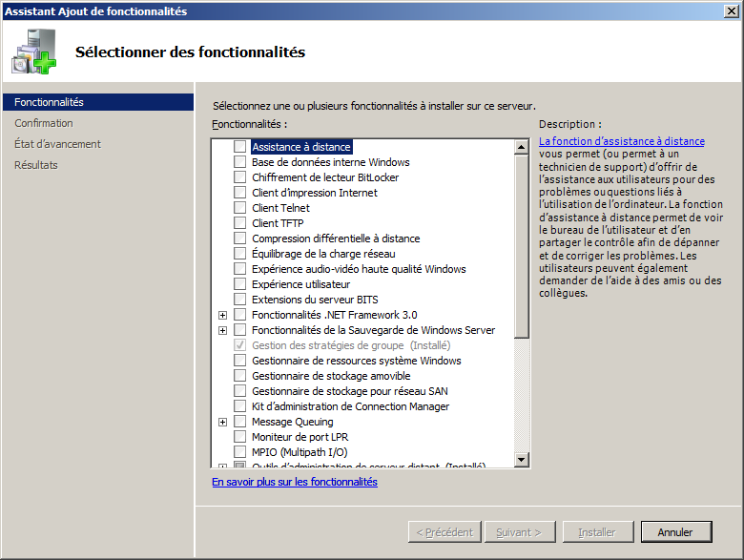Check Équilibrage de la charge réseau

tap(239, 254)
